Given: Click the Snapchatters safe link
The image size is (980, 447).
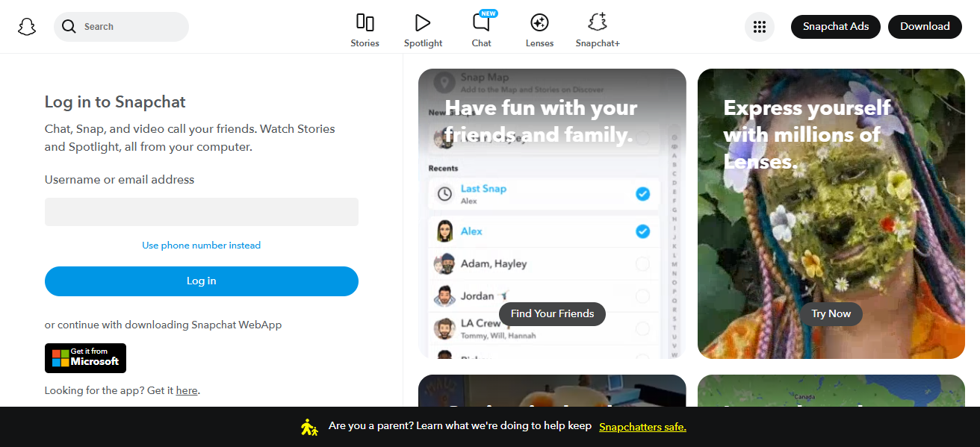Looking at the screenshot, I should pyautogui.click(x=642, y=427).
